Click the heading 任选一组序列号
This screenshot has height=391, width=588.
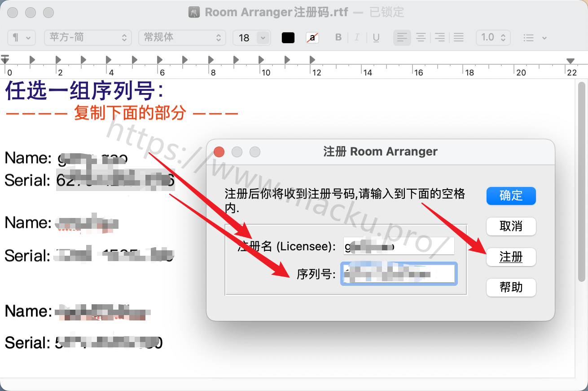[84, 91]
